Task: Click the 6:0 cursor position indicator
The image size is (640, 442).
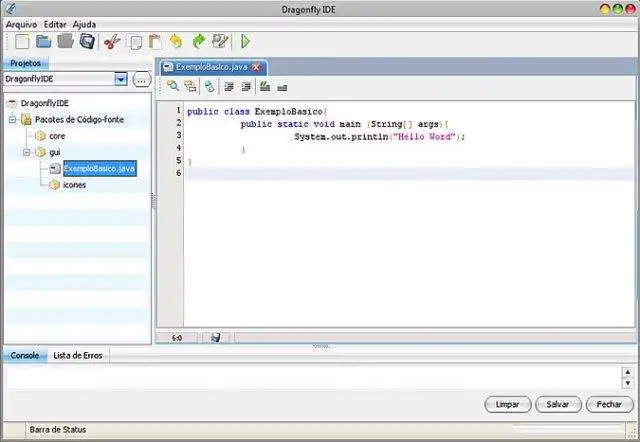Action: click(x=177, y=338)
